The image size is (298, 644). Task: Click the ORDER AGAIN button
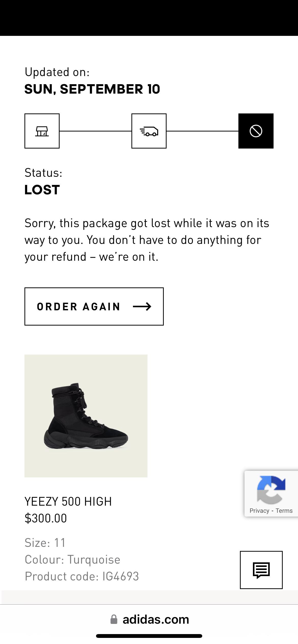pos(94,306)
